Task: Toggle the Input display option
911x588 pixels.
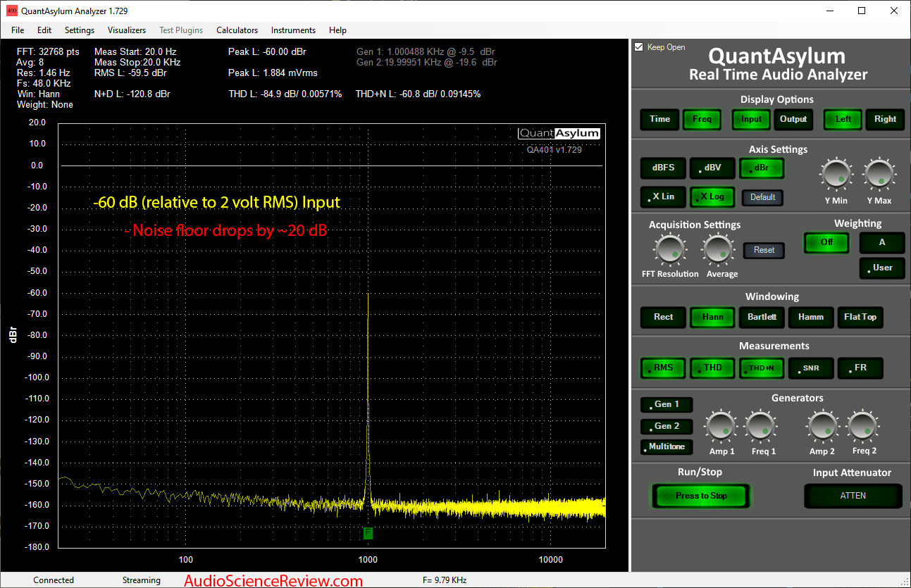Action: coord(751,119)
